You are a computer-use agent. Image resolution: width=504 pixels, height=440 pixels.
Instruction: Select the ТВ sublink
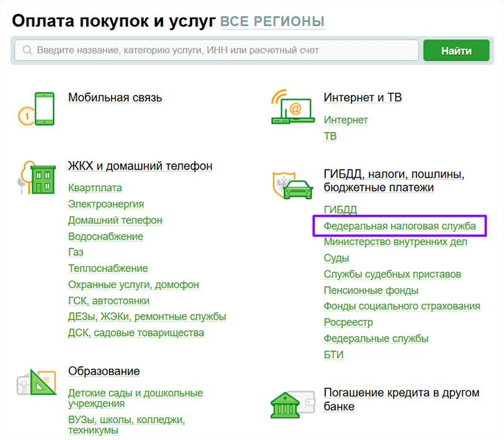[330, 136]
